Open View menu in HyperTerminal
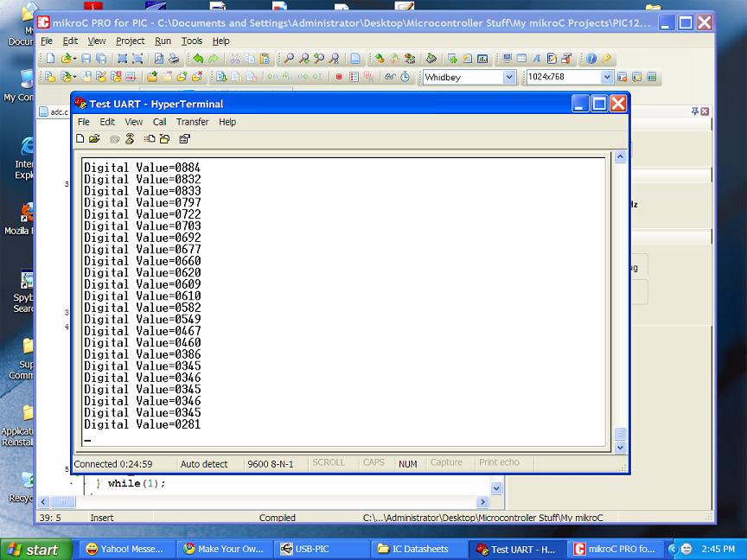This screenshot has width=747, height=560. tap(133, 122)
